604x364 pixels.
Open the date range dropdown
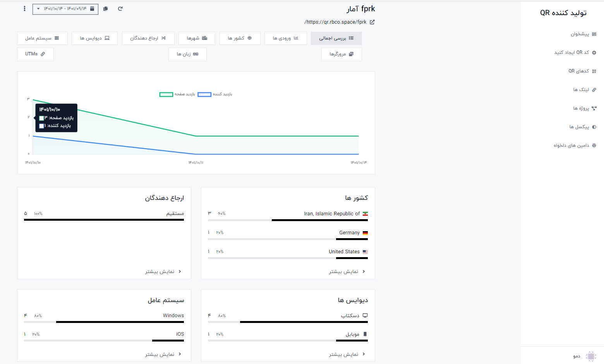65,9
